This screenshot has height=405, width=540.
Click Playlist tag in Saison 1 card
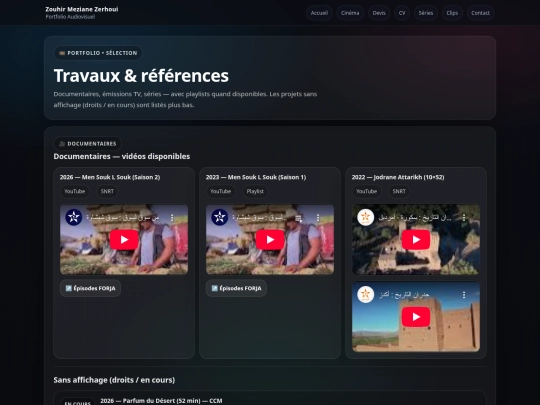[255, 191]
